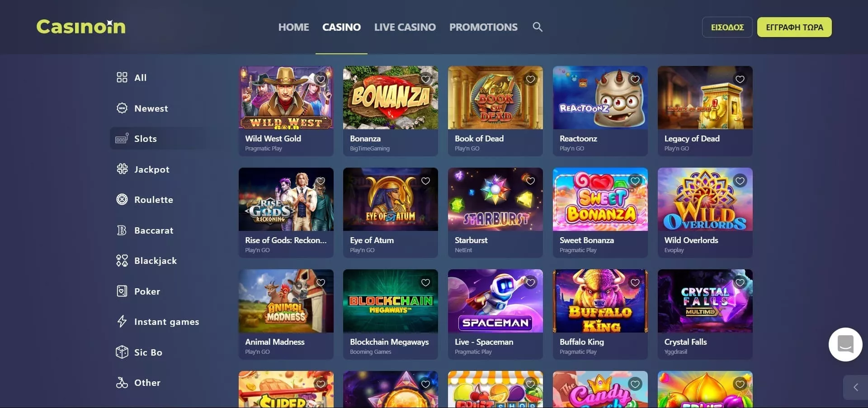Open the Promotions menu item
Image resolution: width=868 pixels, height=408 pixels.
(x=483, y=27)
